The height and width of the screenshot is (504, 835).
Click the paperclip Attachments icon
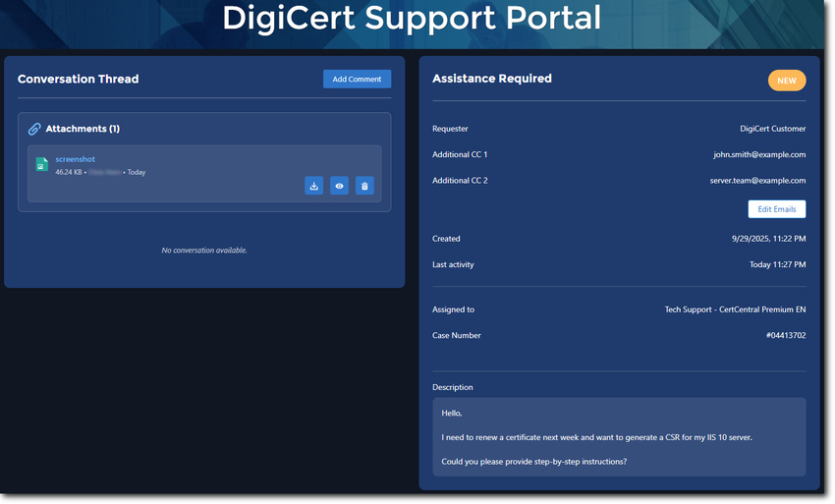[x=34, y=129]
